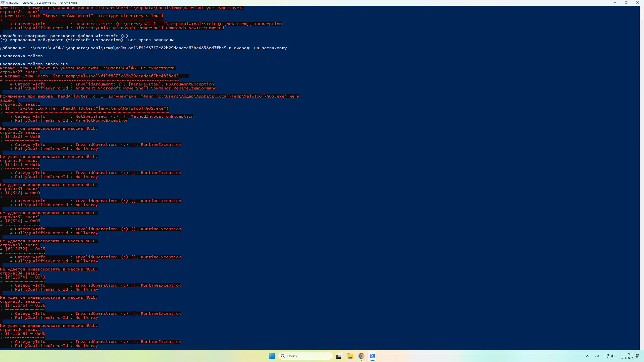This screenshot has width=644, height=362.
Task: Click the 'строка:29 знак:1' line
Action: coord(20,132)
